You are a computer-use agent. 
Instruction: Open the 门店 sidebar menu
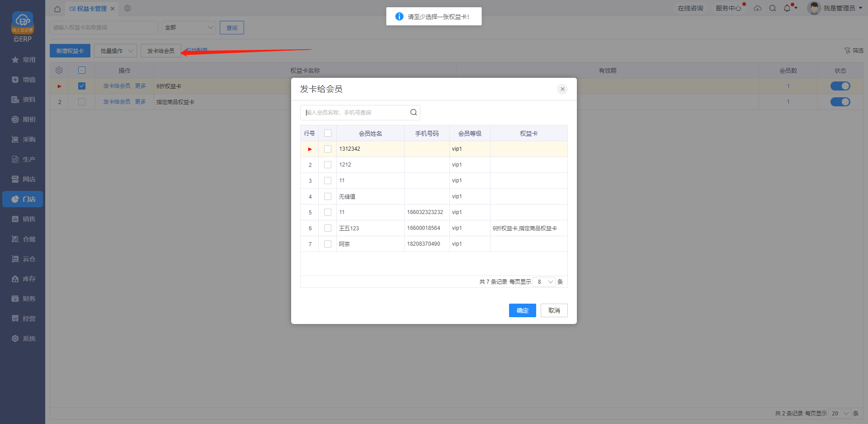pos(23,199)
